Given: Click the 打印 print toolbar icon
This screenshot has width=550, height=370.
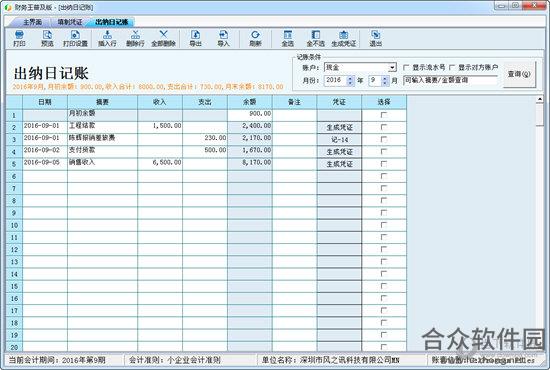Looking at the screenshot, I should (x=19, y=39).
